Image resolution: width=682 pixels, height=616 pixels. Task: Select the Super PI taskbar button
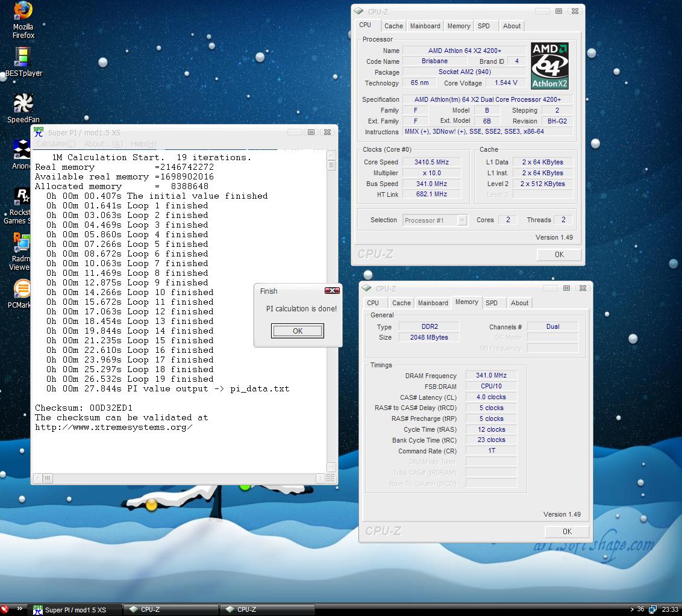76,609
